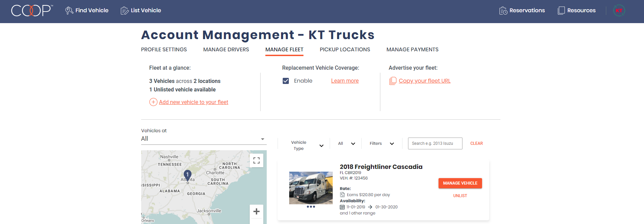Open the KT user avatar menu

point(619,11)
